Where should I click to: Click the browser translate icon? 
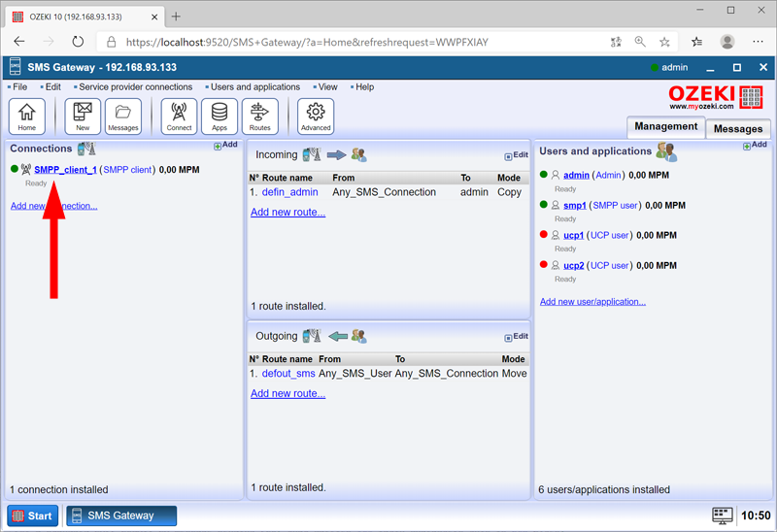pos(616,42)
